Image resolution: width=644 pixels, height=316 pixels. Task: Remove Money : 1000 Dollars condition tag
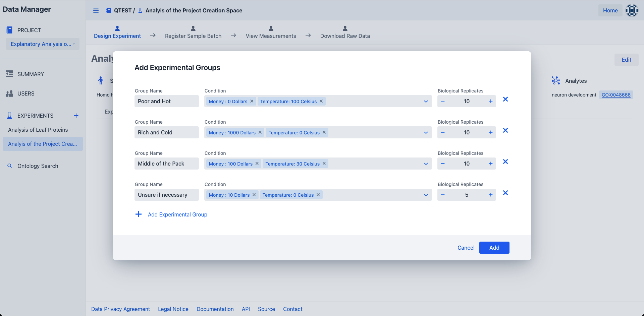tap(260, 132)
